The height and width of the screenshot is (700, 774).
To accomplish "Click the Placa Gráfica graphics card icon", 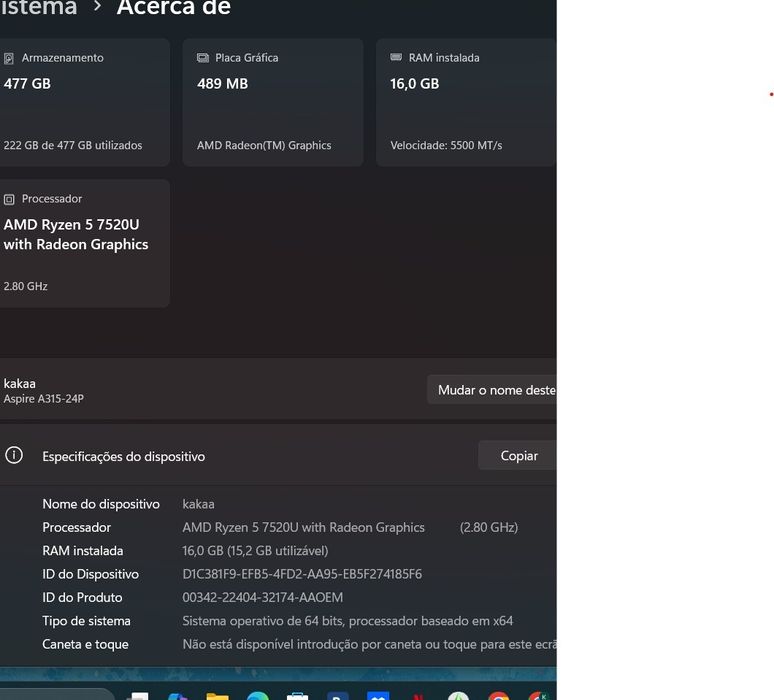I will (203, 58).
